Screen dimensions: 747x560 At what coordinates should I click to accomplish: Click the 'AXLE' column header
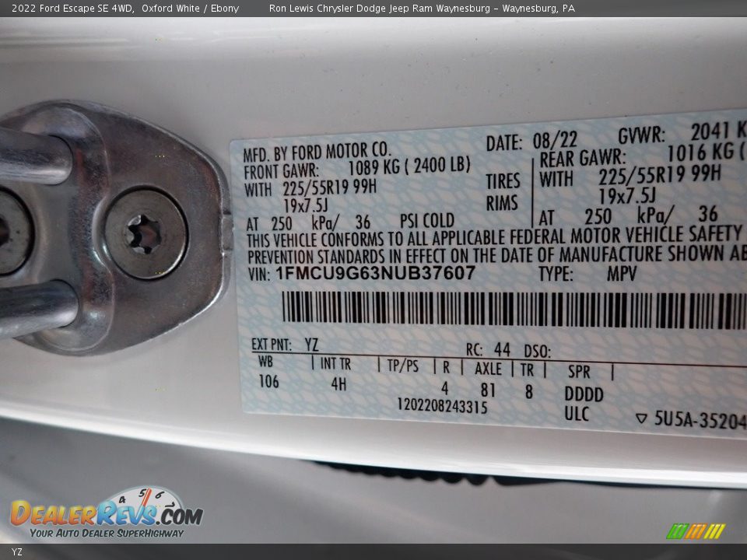488,369
